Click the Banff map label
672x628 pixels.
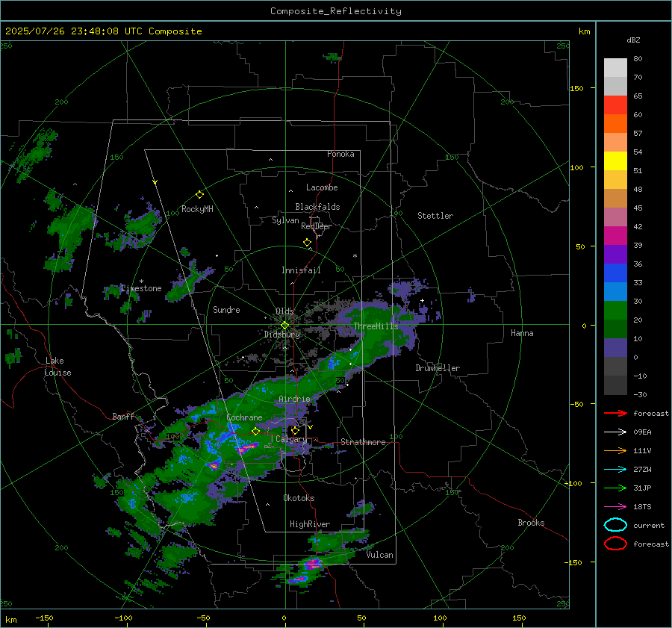123,416
